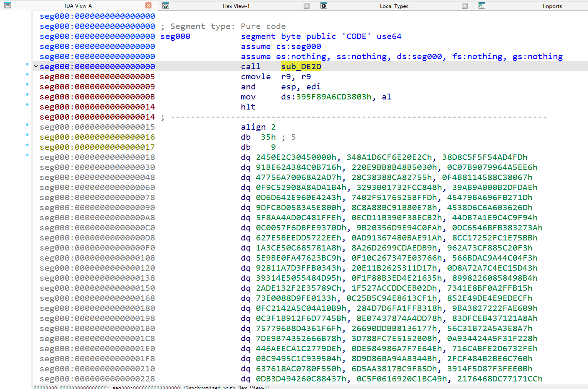Click the value 5F8AA4AD0C481FFEh
588x389 pixels.
pos(299,217)
